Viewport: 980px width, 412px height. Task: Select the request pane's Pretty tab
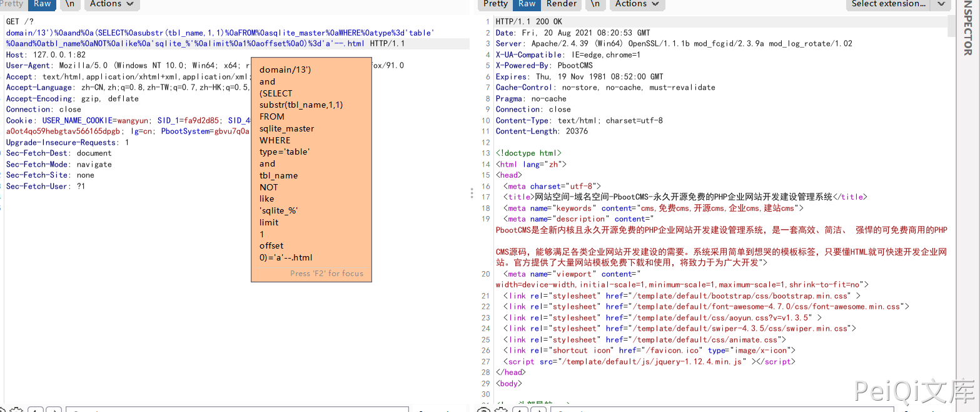13,4
